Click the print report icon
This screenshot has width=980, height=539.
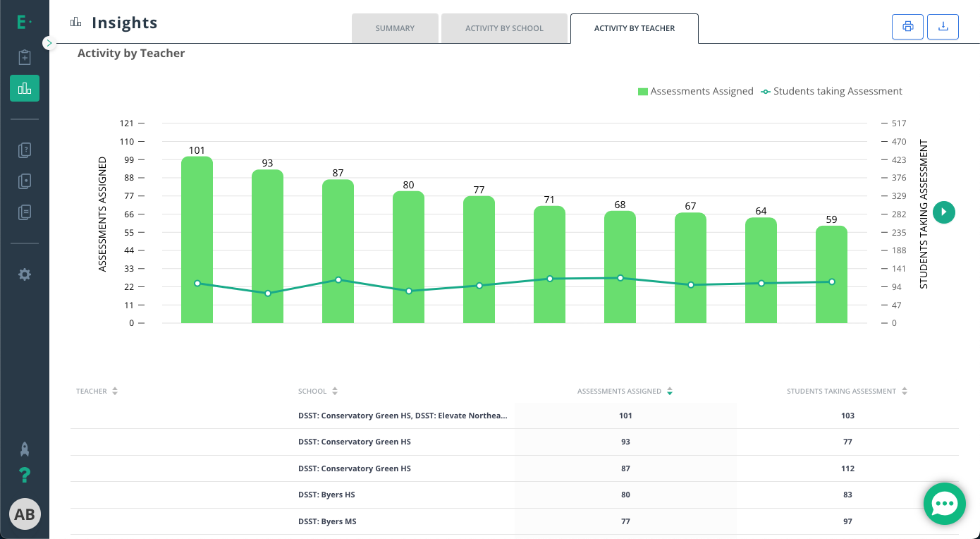pyautogui.click(x=907, y=27)
